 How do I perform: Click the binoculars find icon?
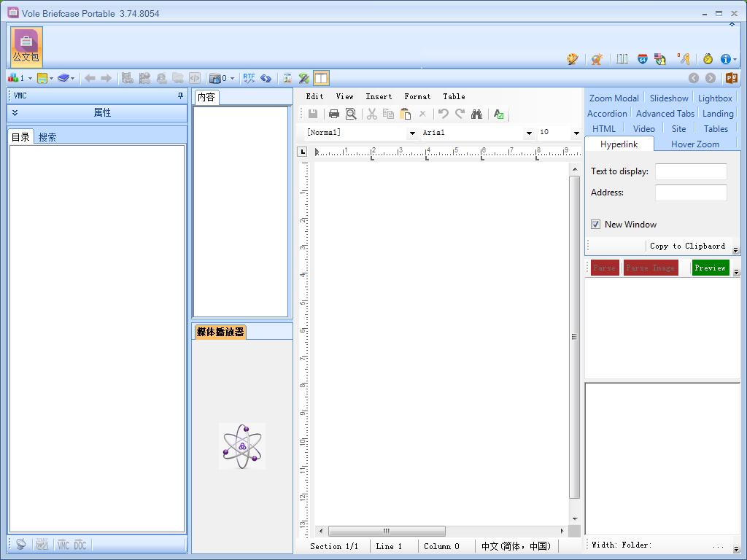click(x=476, y=114)
